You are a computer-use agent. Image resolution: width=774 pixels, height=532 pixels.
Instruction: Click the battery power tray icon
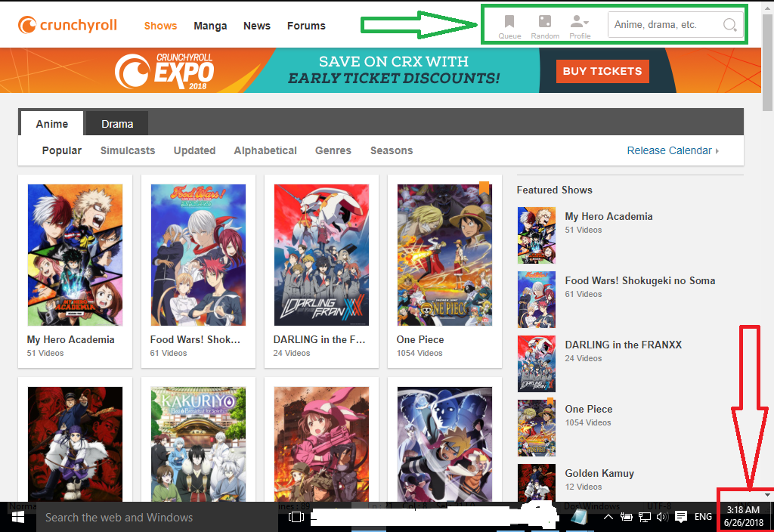(626, 517)
